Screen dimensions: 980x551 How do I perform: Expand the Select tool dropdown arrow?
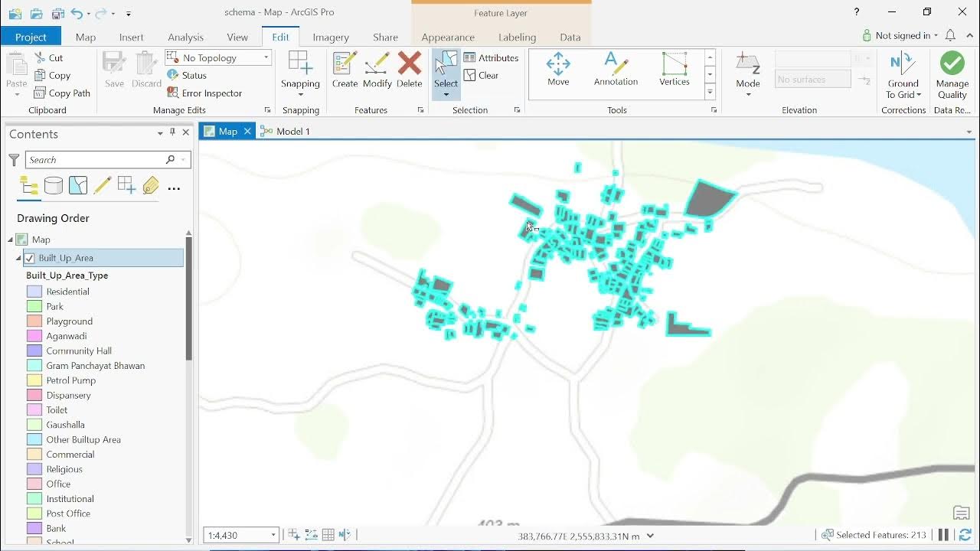click(x=446, y=95)
